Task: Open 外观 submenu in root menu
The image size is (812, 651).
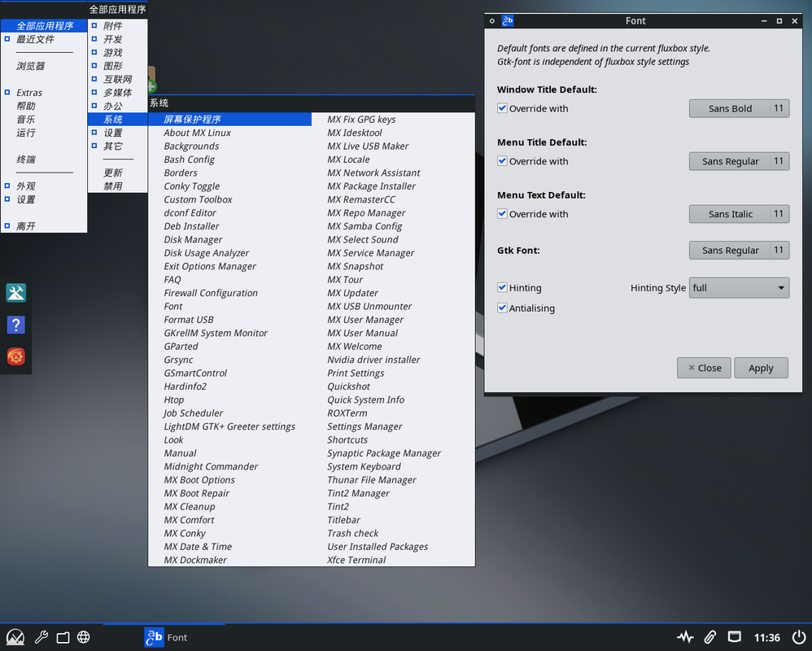Action: 44,186
